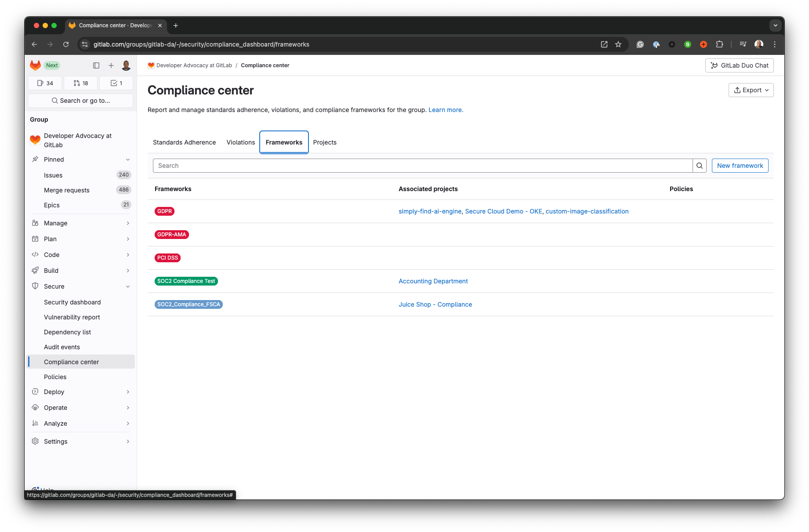Viewport: 809px width, 532px height.
Task: Click the PCI DSS framework badge
Action: tap(167, 258)
